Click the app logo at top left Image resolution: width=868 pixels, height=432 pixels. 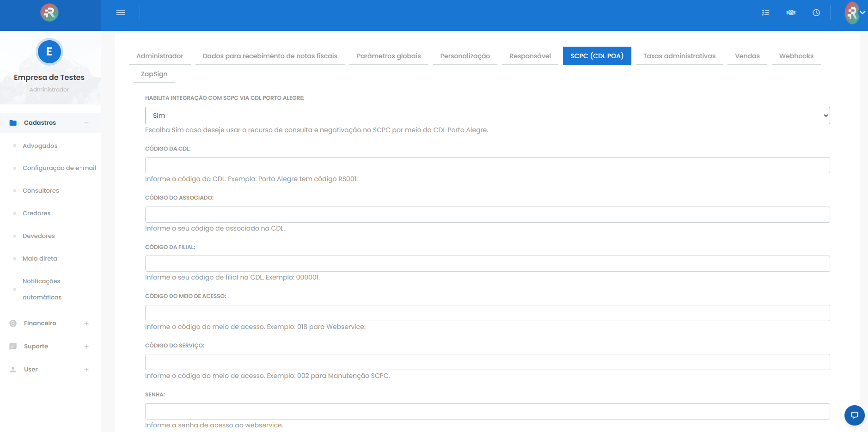[49, 12]
